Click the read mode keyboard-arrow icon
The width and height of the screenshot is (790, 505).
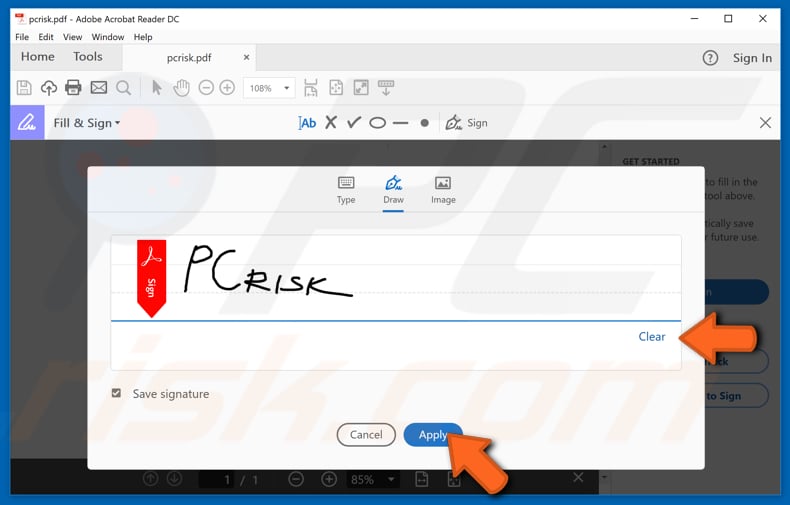(386, 88)
